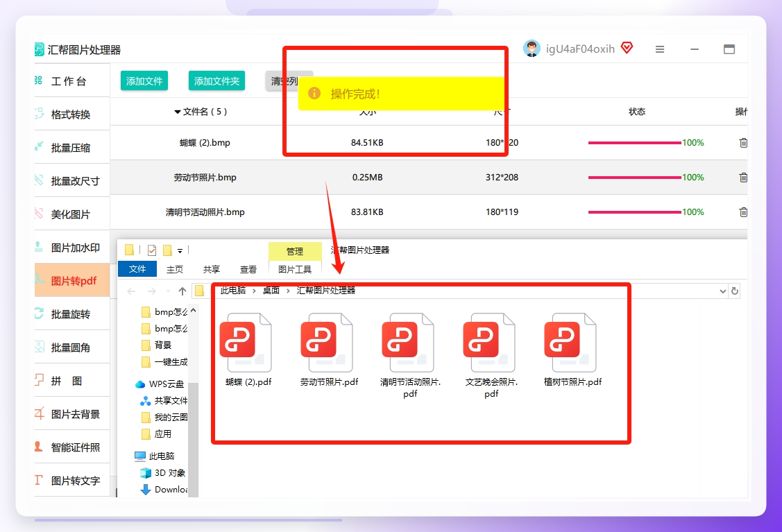Open the 查看 tab in Explorer
782x532 pixels.
point(248,269)
